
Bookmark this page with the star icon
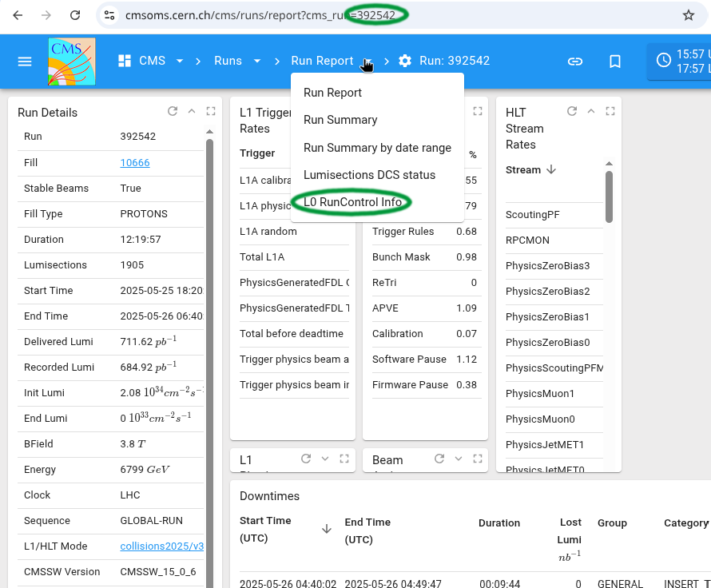point(688,15)
